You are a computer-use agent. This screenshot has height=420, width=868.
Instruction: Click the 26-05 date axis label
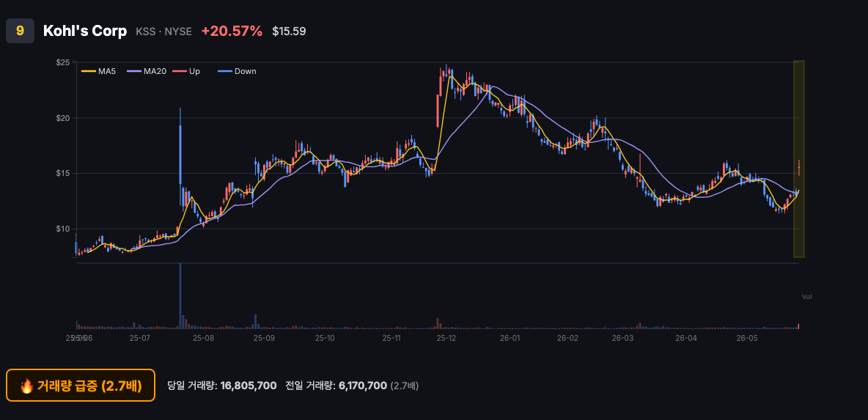coord(747,338)
